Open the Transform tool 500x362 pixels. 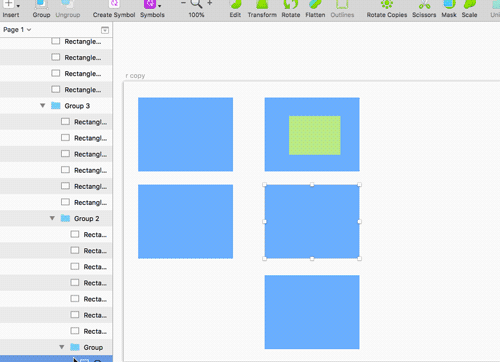point(262,4)
